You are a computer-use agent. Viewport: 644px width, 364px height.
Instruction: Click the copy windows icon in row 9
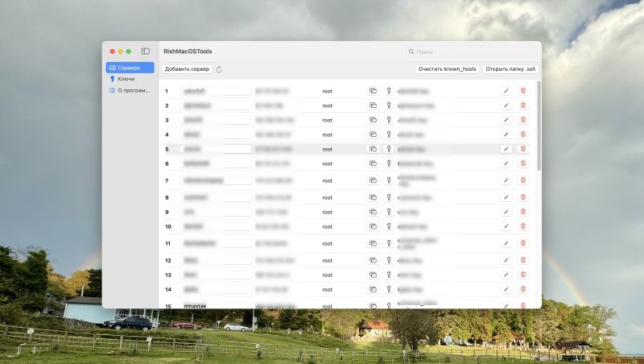[x=373, y=212]
